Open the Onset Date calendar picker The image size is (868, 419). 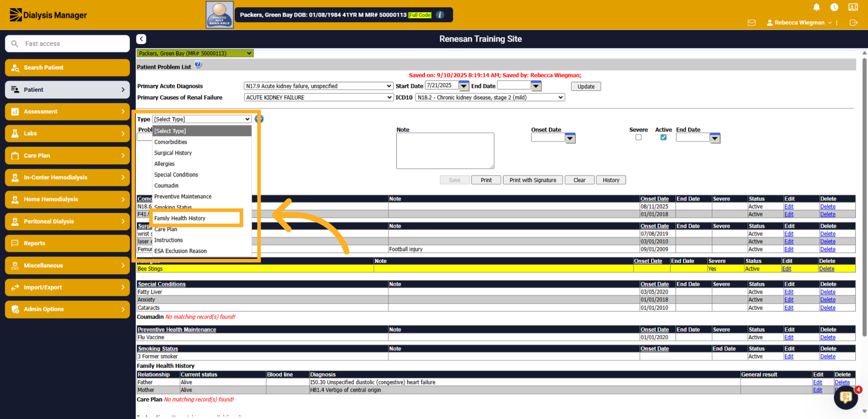point(570,138)
